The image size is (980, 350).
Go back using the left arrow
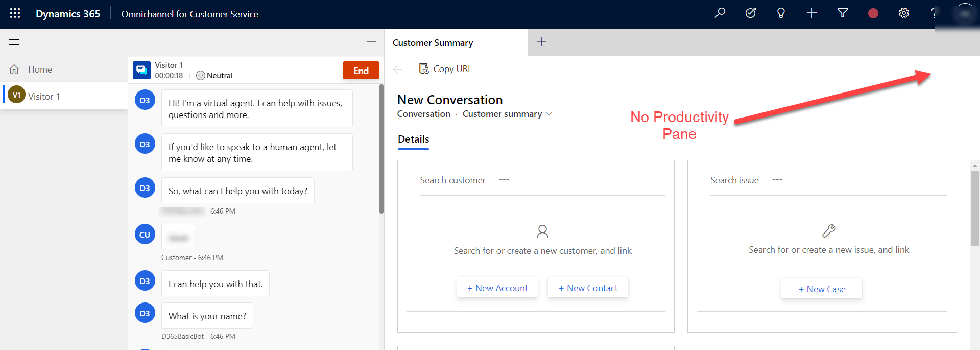(398, 69)
